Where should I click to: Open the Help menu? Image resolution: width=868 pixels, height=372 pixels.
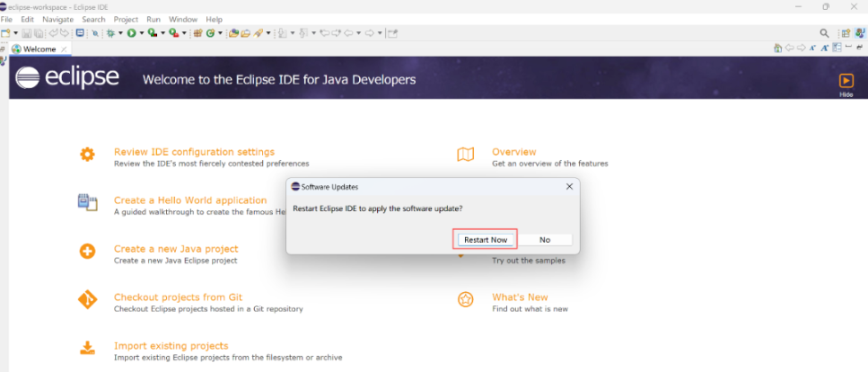(214, 19)
